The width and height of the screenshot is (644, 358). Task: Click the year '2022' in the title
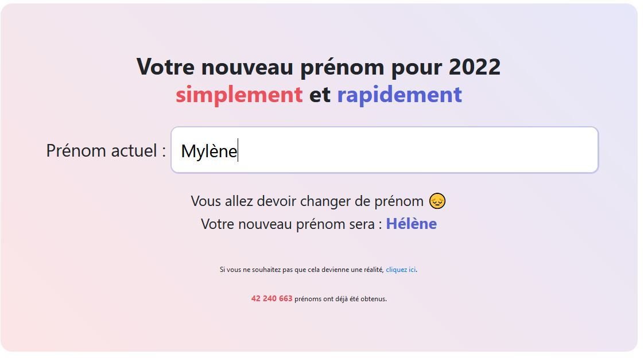click(x=474, y=67)
